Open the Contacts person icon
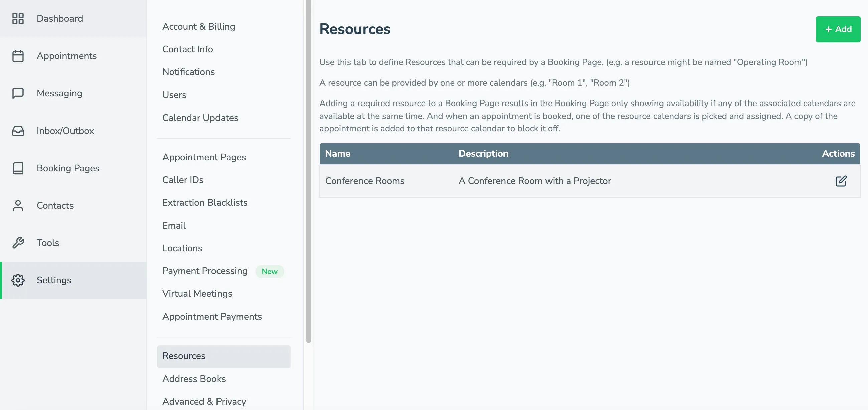The image size is (868, 410). click(18, 205)
